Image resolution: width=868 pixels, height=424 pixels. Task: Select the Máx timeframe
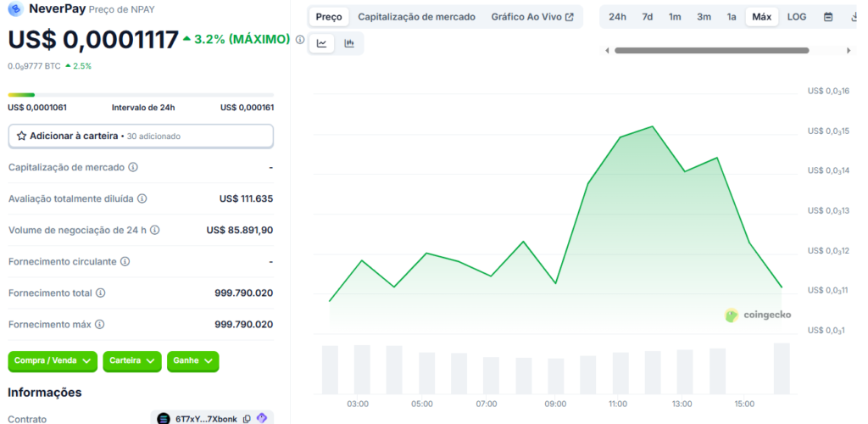coord(762,17)
